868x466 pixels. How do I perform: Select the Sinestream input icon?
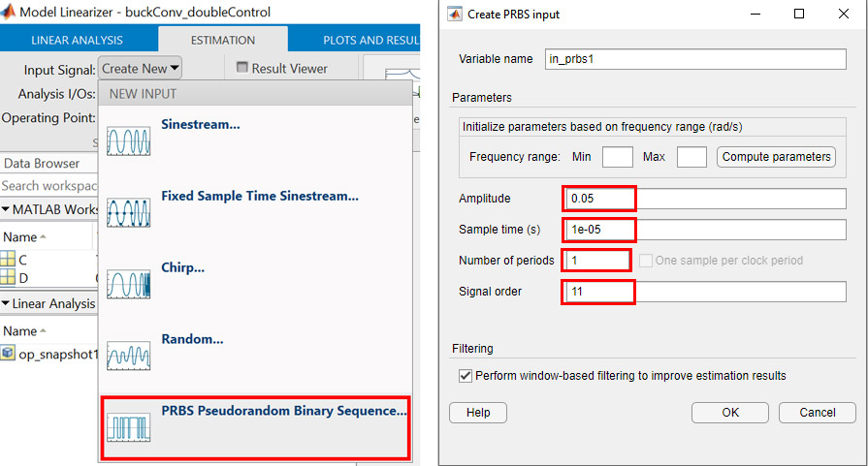point(129,140)
